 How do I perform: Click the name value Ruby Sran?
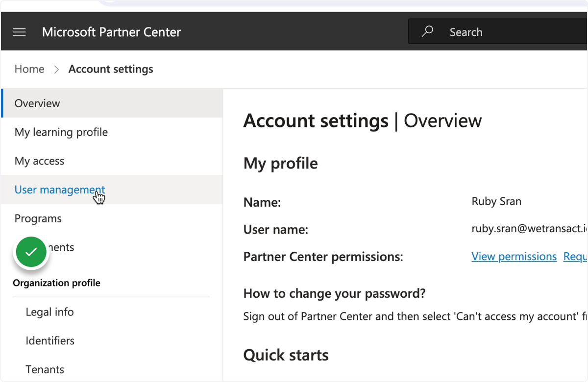(496, 201)
